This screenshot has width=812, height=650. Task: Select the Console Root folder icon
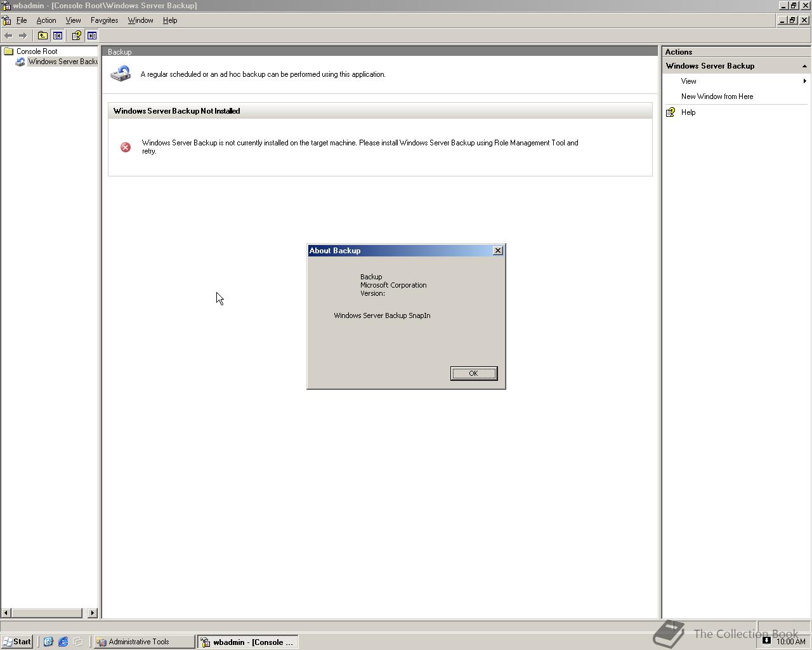9,51
